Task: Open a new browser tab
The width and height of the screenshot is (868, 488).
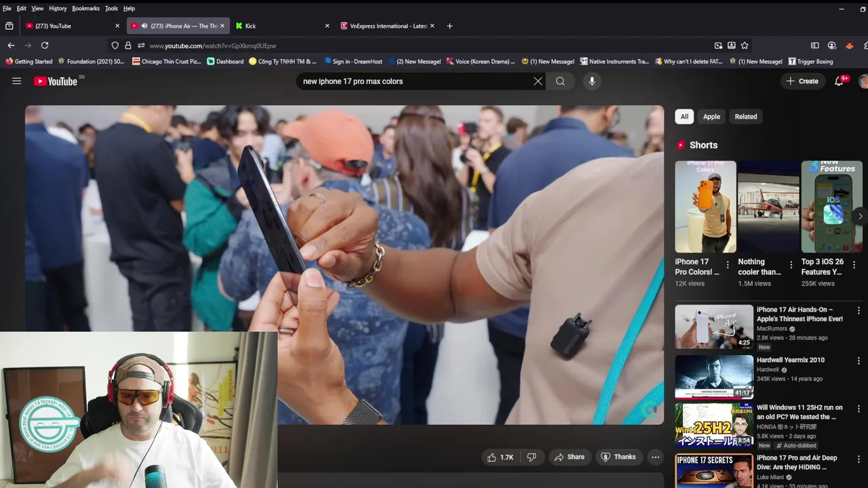Action: pyautogui.click(x=450, y=26)
